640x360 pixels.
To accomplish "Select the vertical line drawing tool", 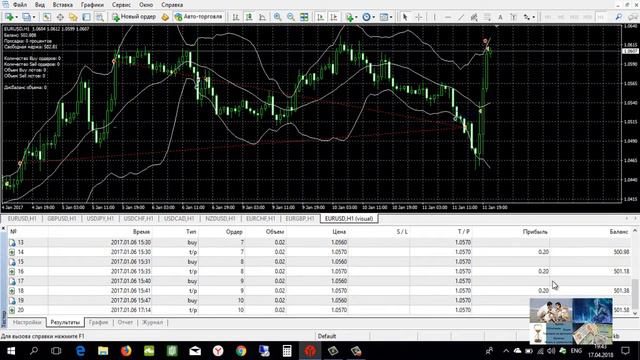I will click(434, 17).
